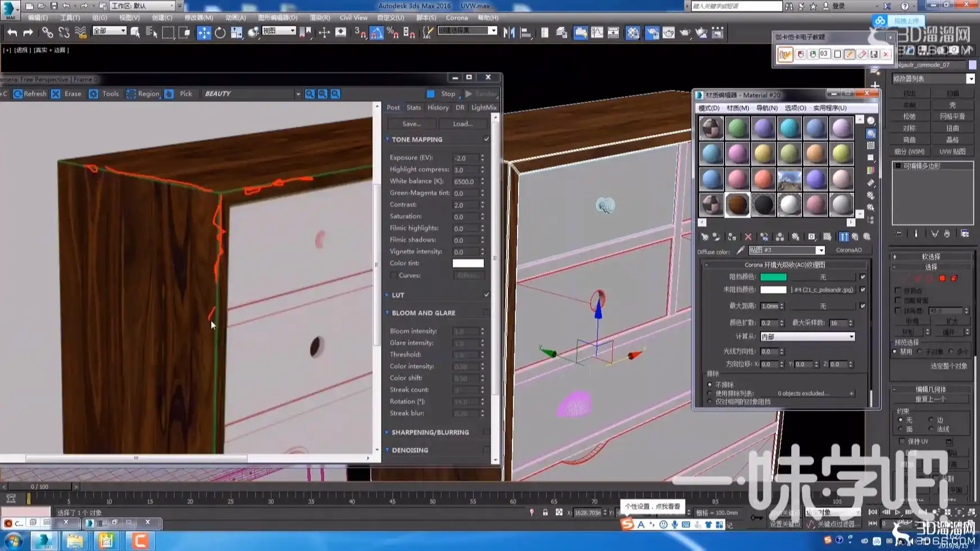Open the Corona menu in menu bar
The width and height of the screenshot is (980, 551).
click(456, 17)
